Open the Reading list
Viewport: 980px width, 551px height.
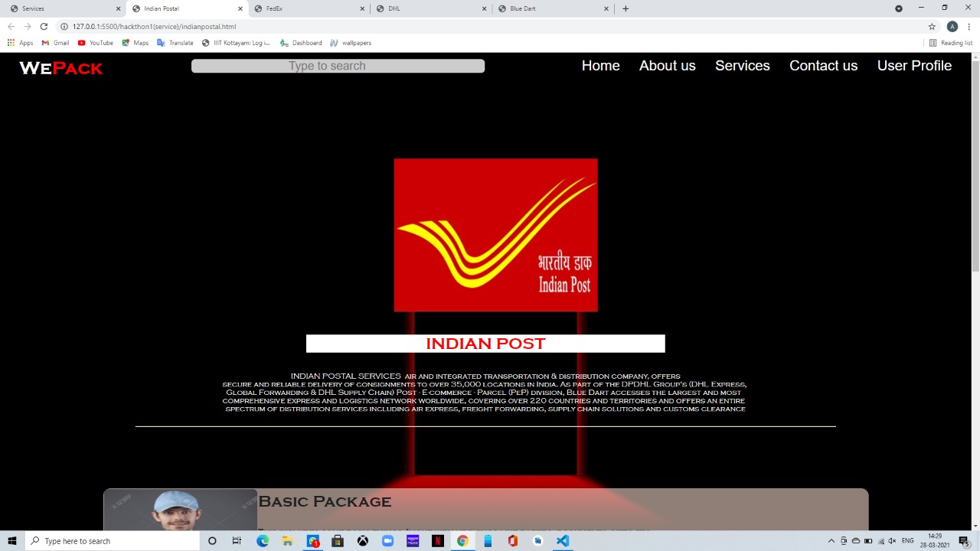pyautogui.click(x=950, y=43)
